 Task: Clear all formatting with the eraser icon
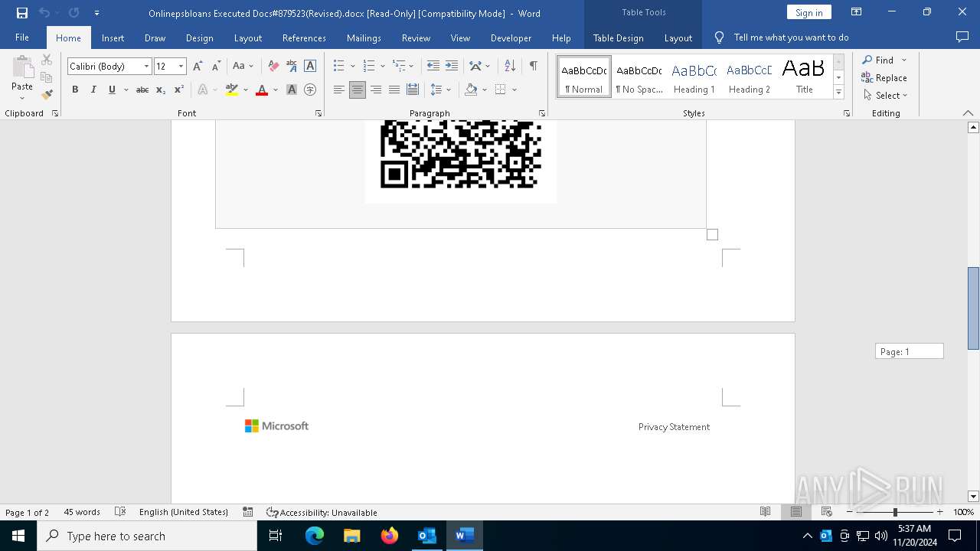273,67
